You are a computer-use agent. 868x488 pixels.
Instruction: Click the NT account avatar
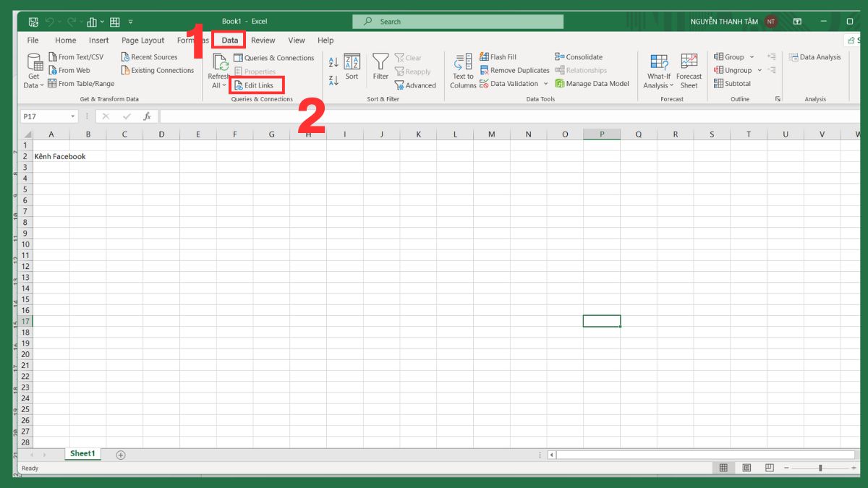point(771,22)
